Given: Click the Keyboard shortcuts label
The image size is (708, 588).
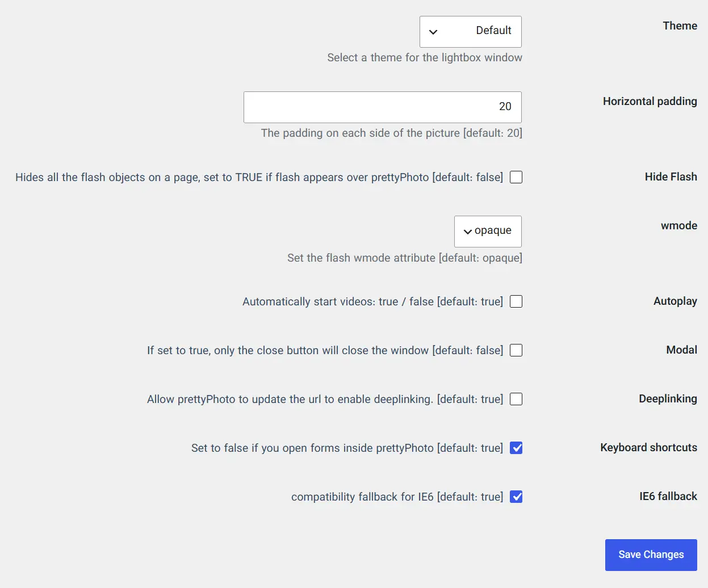Looking at the screenshot, I should pos(649,448).
